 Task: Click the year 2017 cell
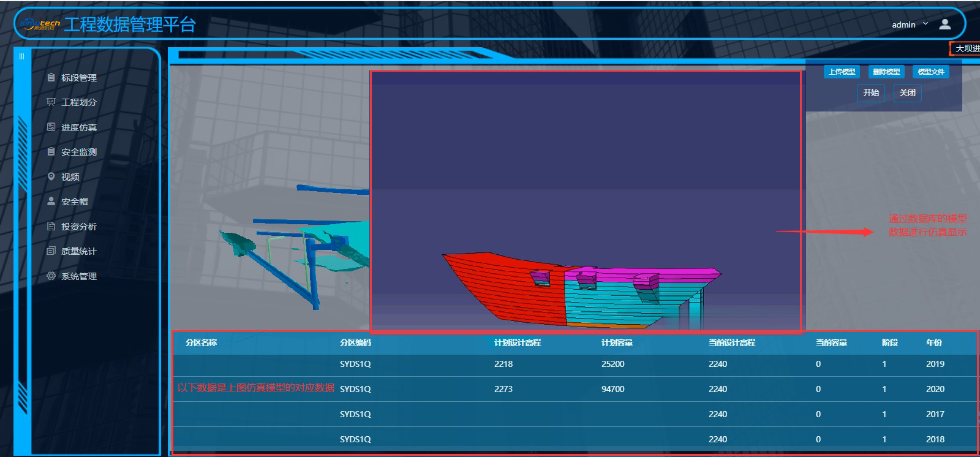click(935, 414)
